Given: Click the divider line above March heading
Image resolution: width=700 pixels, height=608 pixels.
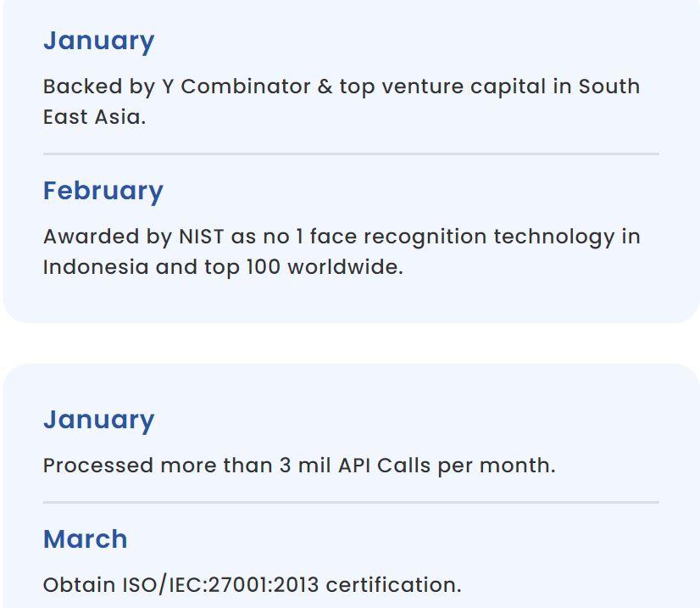Looking at the screenshot, I should 351,502.
